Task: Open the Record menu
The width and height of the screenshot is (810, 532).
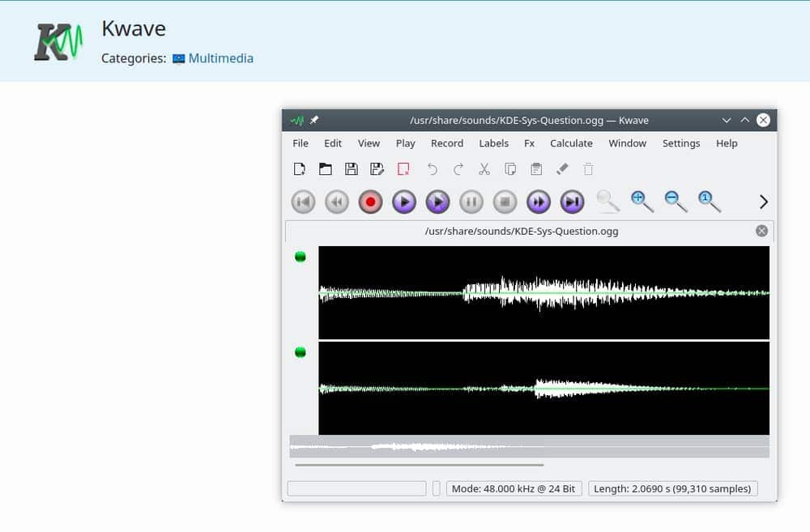Action: 447,143
